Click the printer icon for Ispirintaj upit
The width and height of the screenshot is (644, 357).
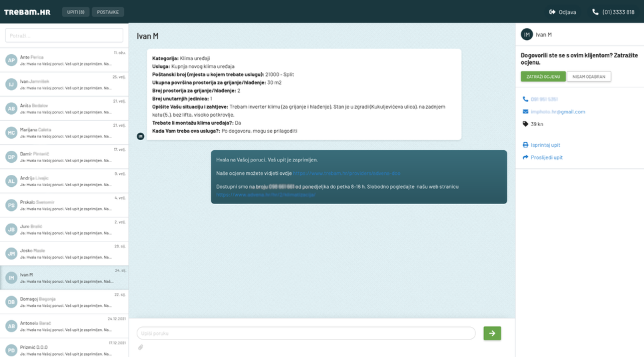click(x=525, y=145)
